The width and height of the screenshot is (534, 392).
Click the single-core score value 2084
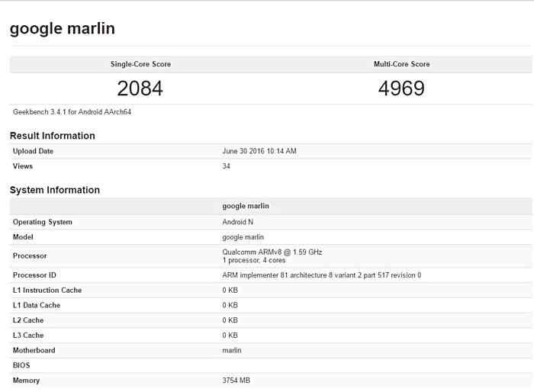(140, 88)
